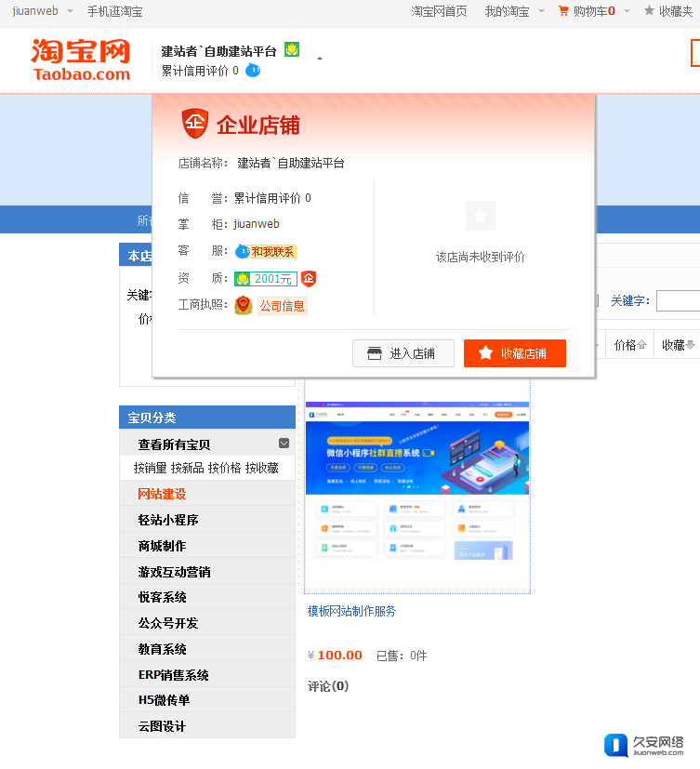Sort items by 价格
The width and height of the screenshot is (700, 769).
(x=630, y=345)
